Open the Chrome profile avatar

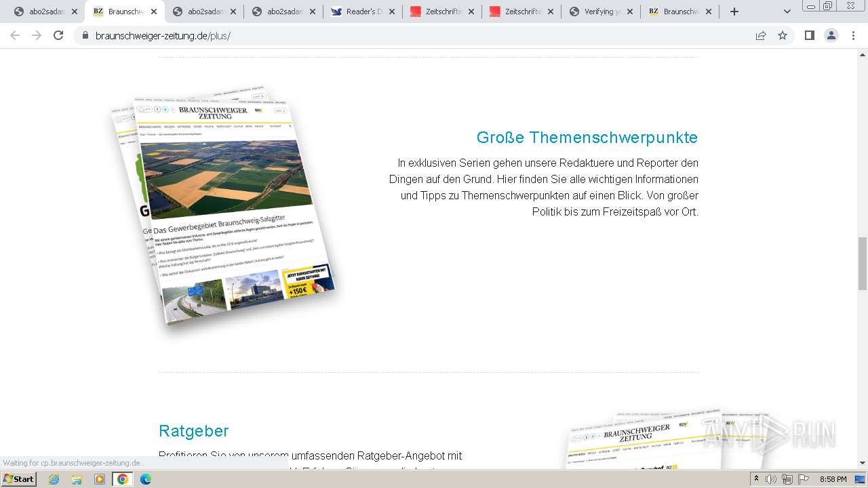point(831,36)
